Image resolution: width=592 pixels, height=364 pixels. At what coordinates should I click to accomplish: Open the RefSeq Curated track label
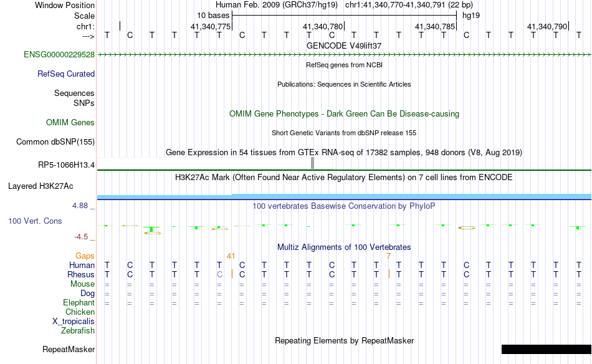coord(65,74)
